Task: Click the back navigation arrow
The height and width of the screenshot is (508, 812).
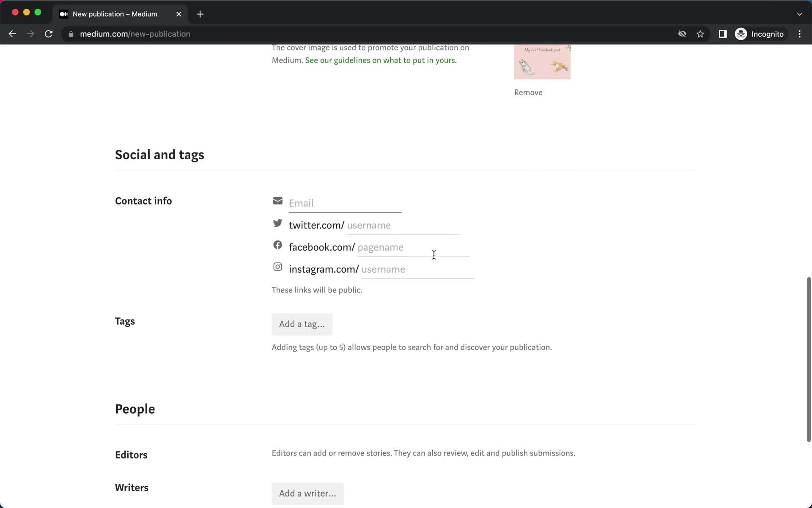Action: 13,34
